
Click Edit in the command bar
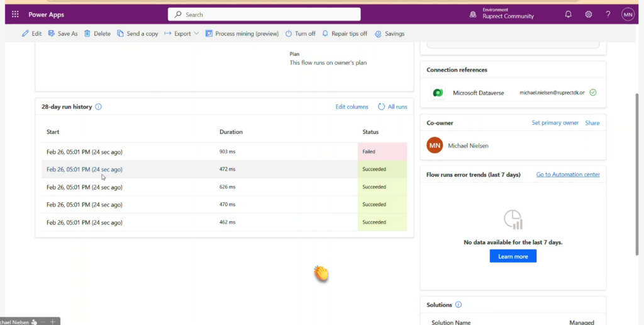point(31,34)
